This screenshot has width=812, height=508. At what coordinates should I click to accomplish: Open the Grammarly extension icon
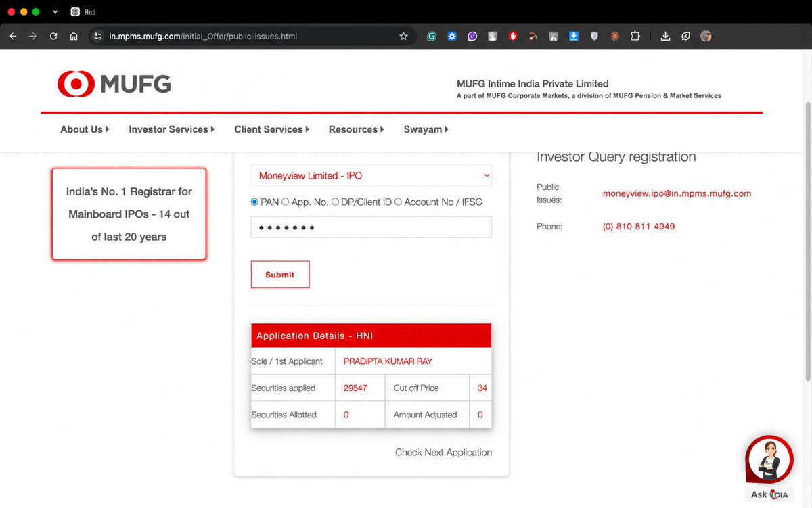click(432, 37)
